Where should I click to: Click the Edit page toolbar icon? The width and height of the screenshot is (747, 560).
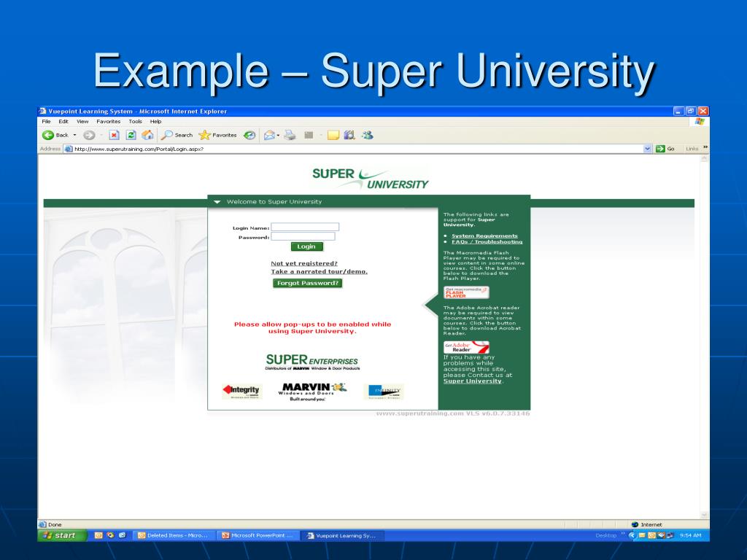pos(309,135)
